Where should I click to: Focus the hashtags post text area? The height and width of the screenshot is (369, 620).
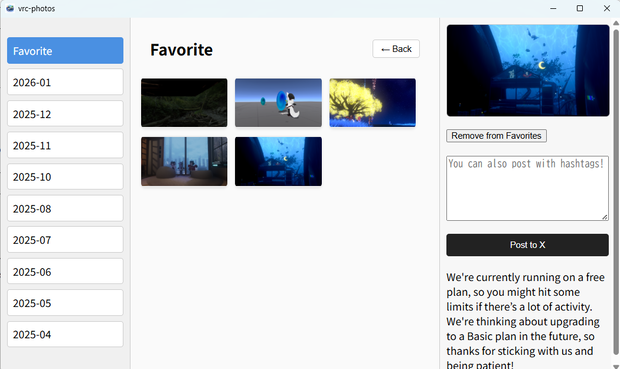point(527,188)
